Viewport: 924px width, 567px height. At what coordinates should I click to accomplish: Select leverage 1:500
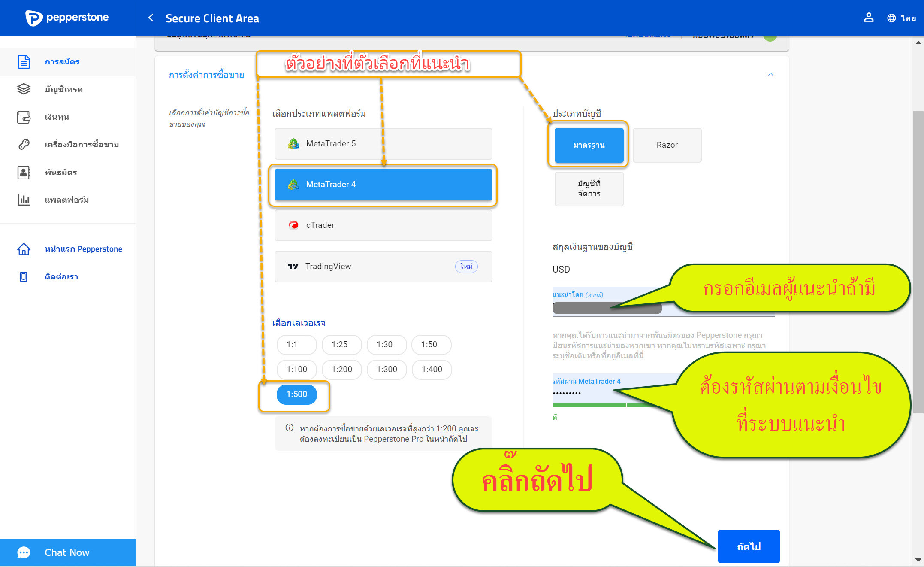point(296,394)
